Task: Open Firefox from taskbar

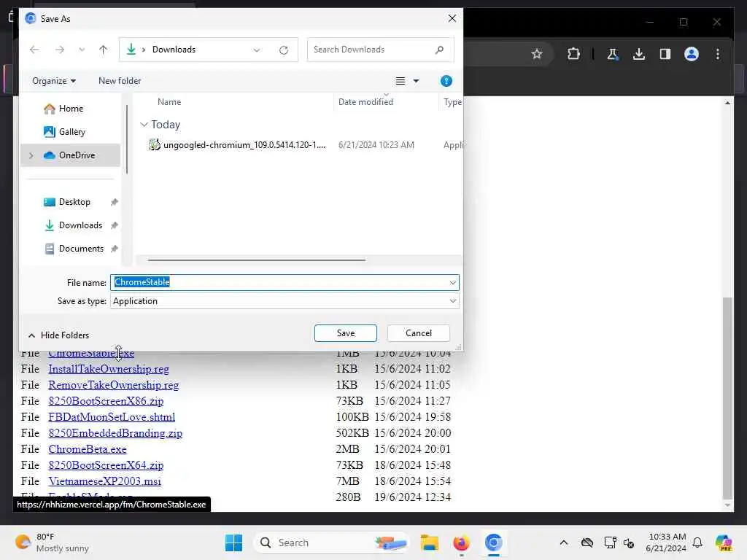Action: [x=461, y=542]
